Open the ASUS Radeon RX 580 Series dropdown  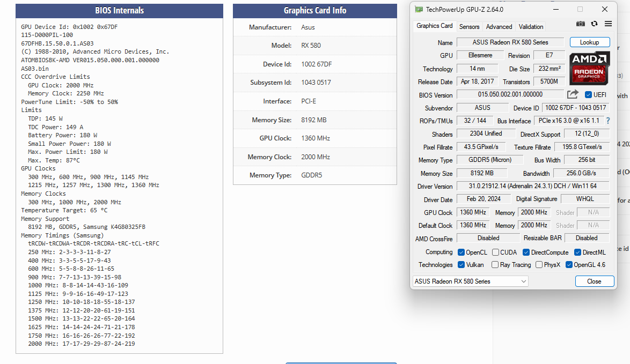tap(471, 281)
